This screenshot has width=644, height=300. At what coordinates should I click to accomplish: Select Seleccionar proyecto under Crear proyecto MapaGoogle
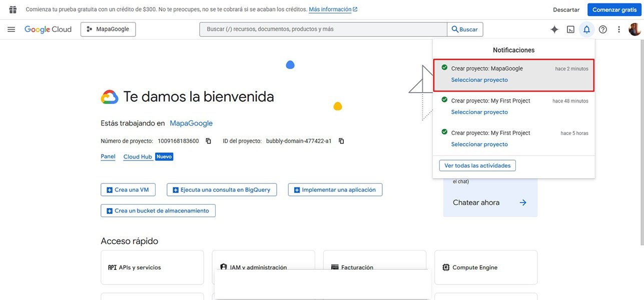[x=479, y=78]
